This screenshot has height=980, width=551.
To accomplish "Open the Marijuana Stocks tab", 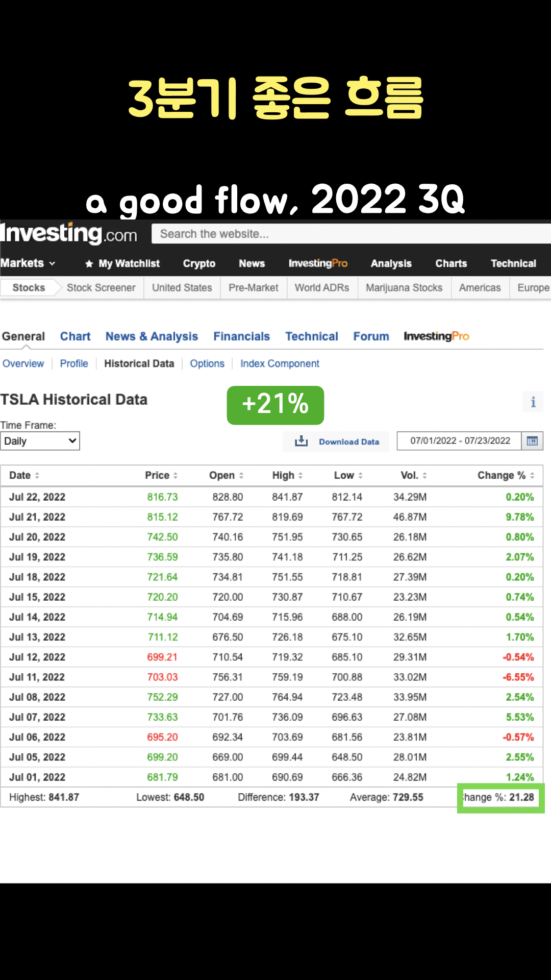I will coord(404,288).
